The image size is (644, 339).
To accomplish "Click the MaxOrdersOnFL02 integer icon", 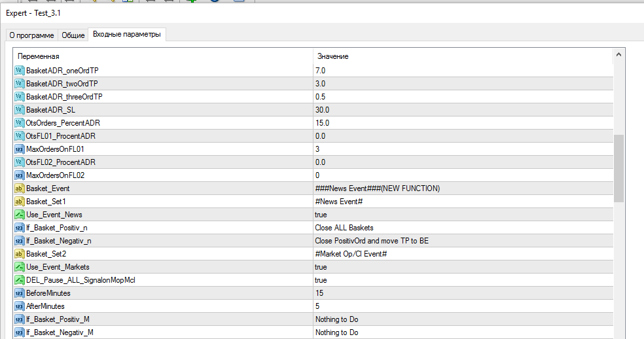I will [19, 175].
